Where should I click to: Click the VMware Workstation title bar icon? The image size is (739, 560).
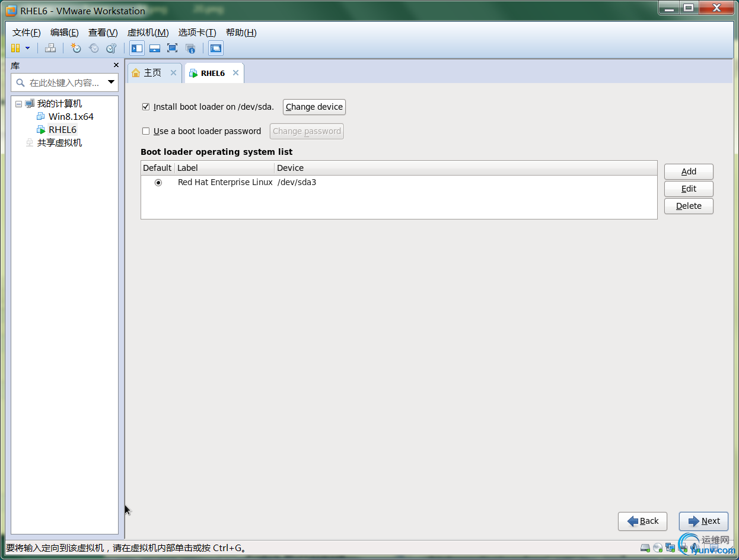tap(11, 10)
